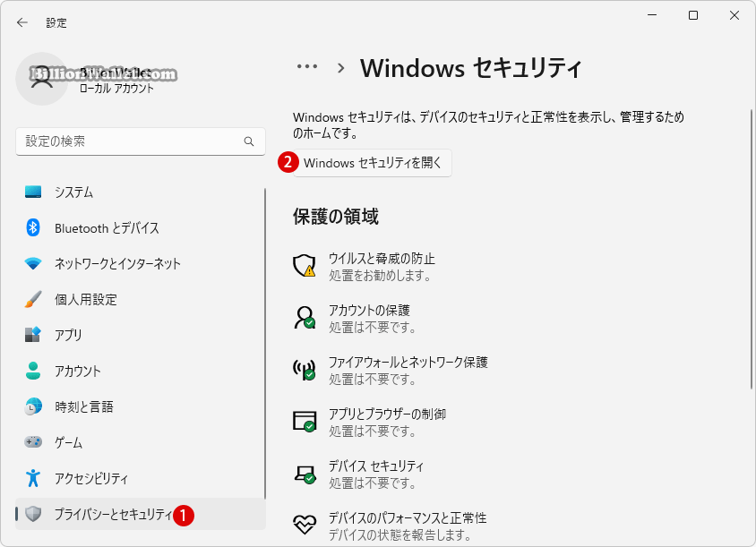756x547 pixels.
Task: Open ファイアウォールとネットワーク保護 area
Action: [x=391, y=371]
